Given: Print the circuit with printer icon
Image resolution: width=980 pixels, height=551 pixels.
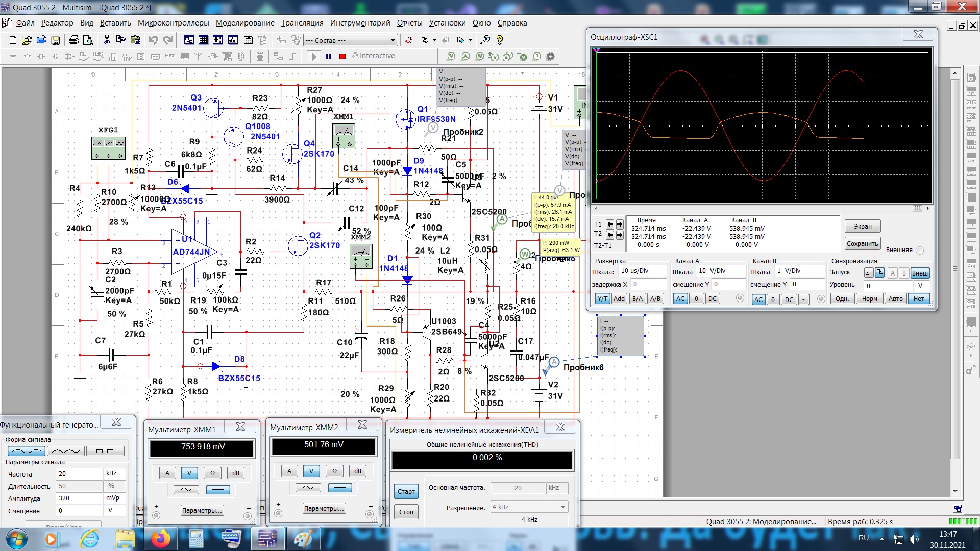Looking at the screenshot, I should 74,40.
